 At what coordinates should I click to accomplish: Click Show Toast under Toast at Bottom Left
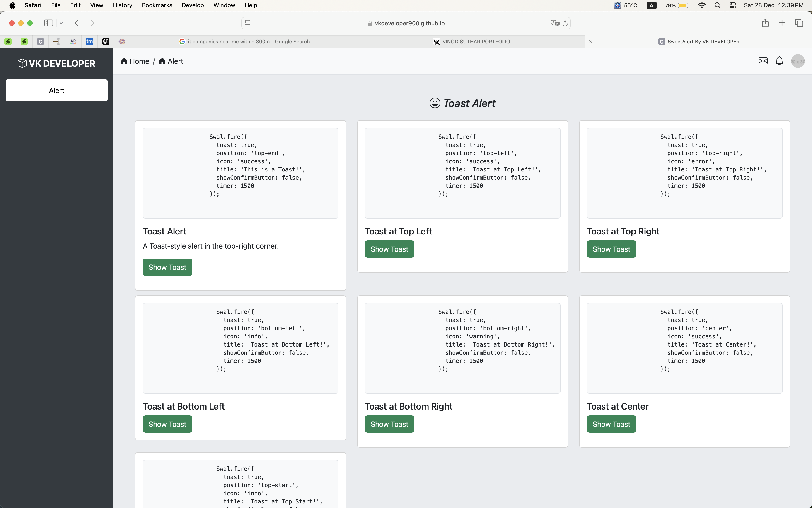(167, 424)
